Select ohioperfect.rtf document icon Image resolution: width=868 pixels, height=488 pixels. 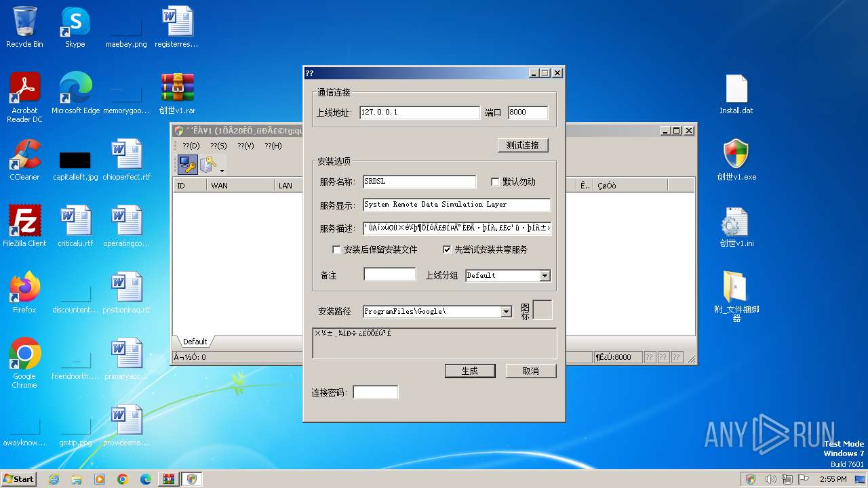[x=126, y=160]
